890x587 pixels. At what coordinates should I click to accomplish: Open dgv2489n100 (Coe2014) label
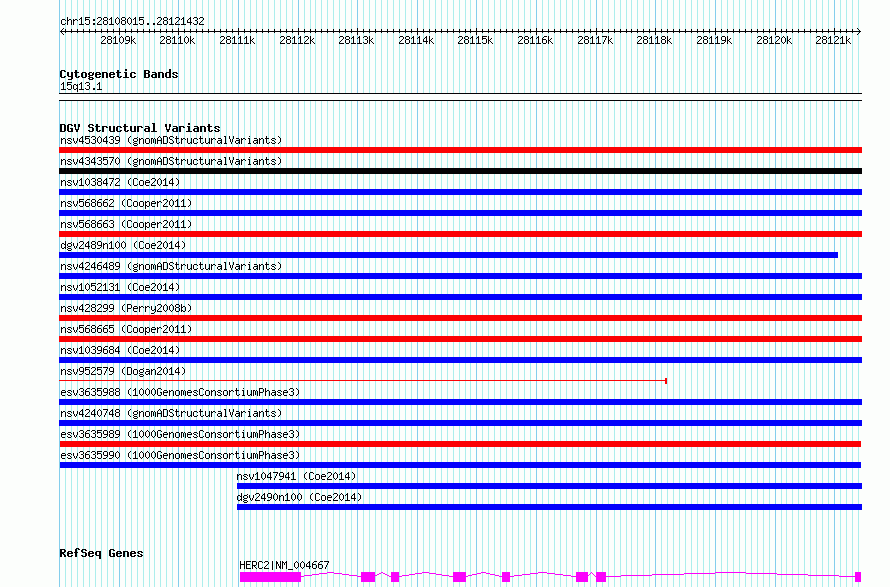point(123,245)
